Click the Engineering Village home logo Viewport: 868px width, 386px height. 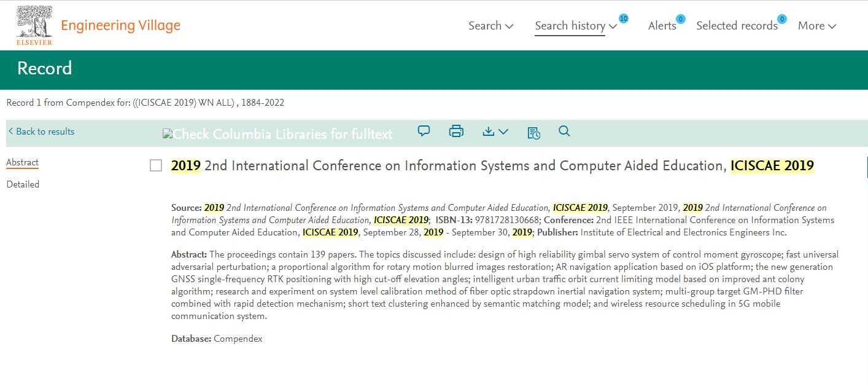pos(120,25)
